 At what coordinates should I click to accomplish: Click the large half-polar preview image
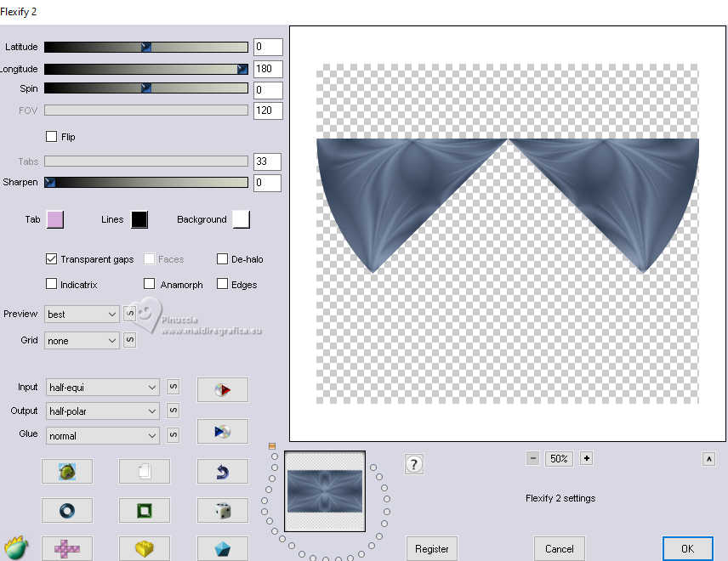click(508, 234)
